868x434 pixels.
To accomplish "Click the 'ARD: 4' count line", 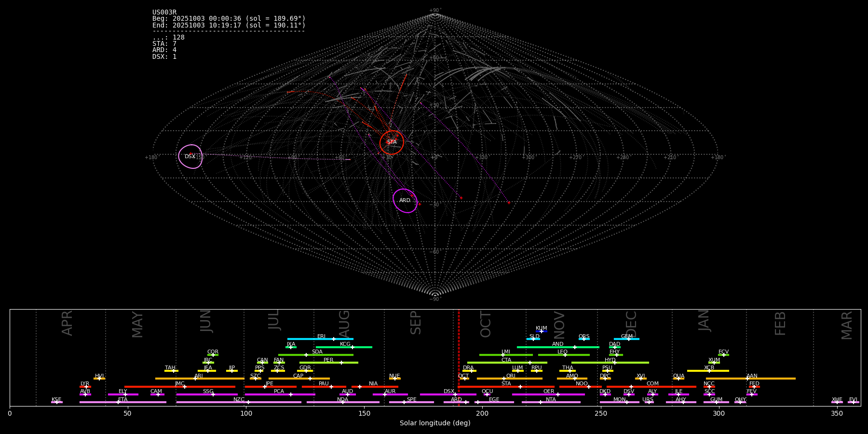I will (164, 50).
